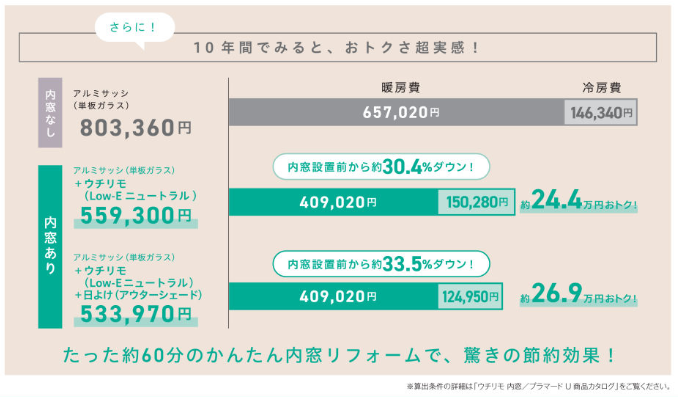Click the 暖房費 column heading
678x397 pixels.
[x=400, y=88]
